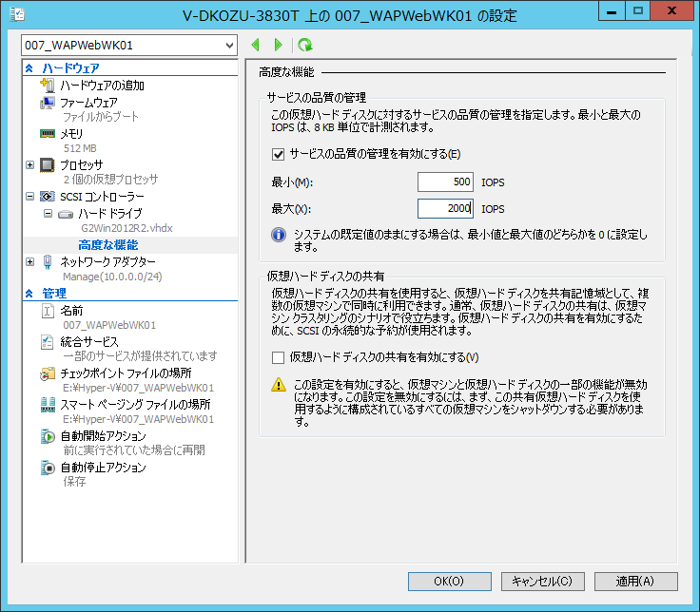Image resolution: width=700 pixels, height=612 pixels.
Task: Click the 最大(X) IOPS input field
Action: 445,208
